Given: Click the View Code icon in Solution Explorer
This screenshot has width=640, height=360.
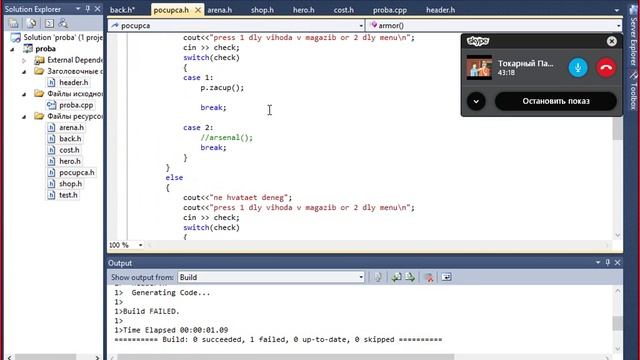Looking at the screenshot, I should point(49,23).
